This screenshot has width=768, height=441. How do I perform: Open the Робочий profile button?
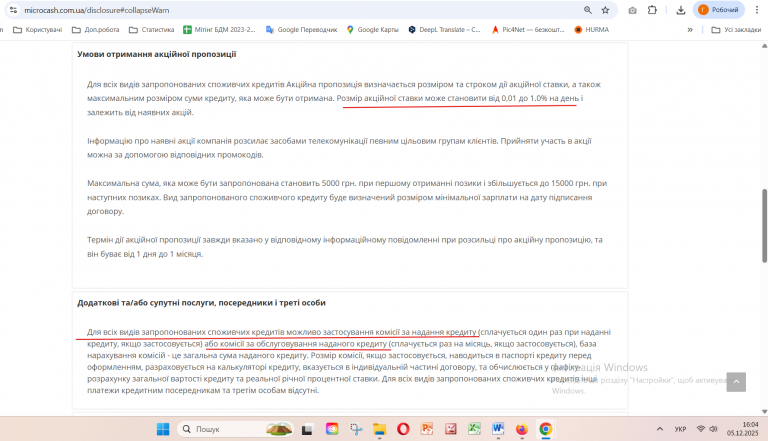tap(719, 10)
